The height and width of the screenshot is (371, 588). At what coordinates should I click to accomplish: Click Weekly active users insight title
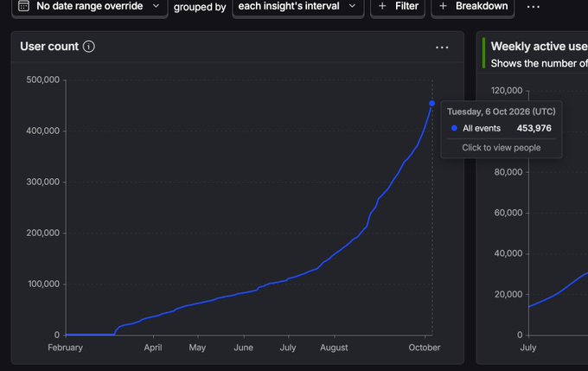click(x=540, y=46)
